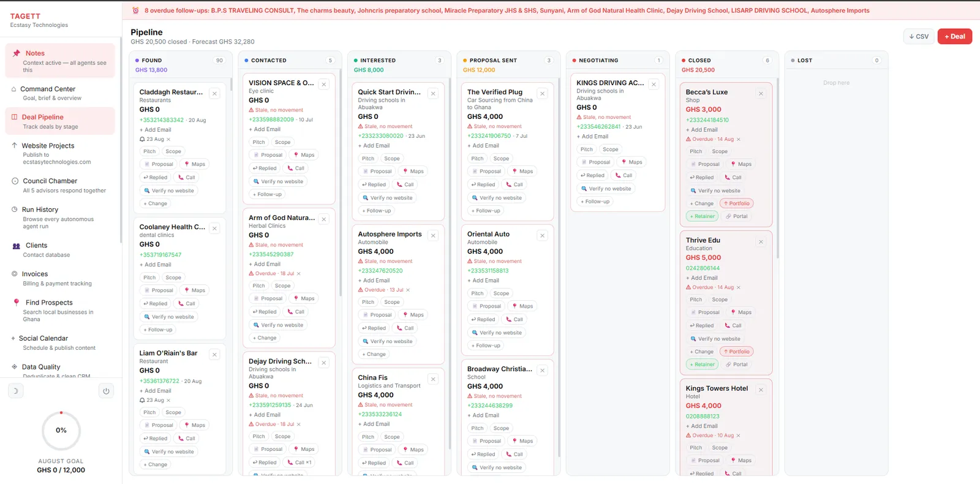Click the Find Prospects location pin icon

coord(17,303)
